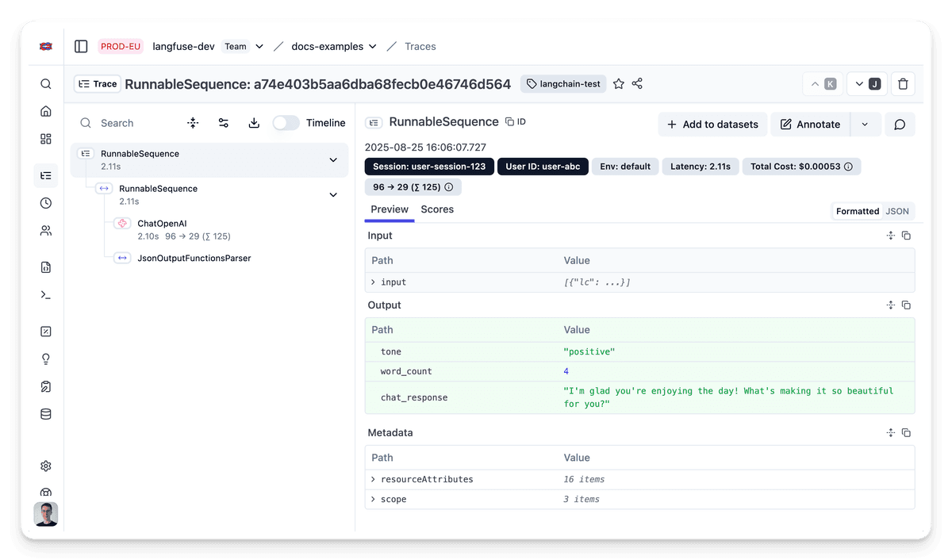The width and height of the screenshot is (952, 560).
Task: Download the trace with the download icon
Action: coord(254,123)
